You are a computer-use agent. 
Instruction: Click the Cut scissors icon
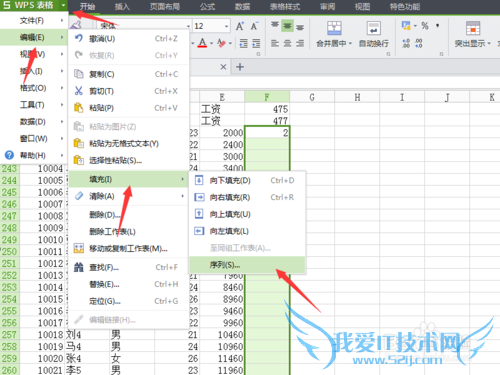click(x=79, y=91)
